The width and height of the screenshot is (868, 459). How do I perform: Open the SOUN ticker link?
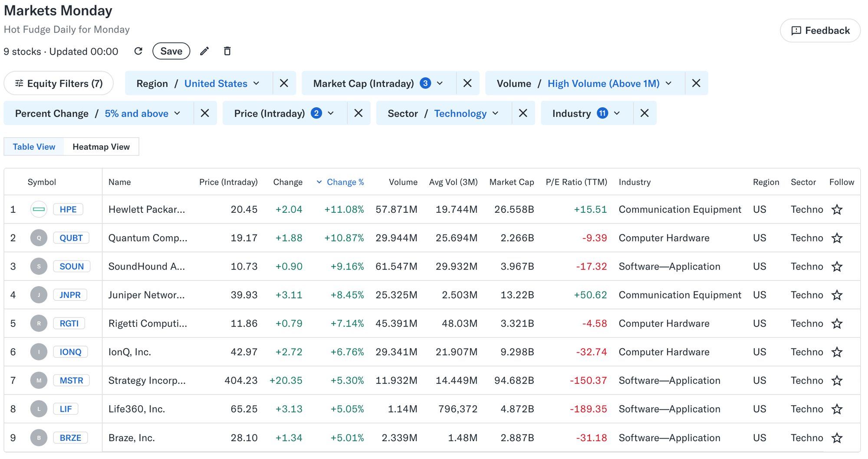[72, 266]
